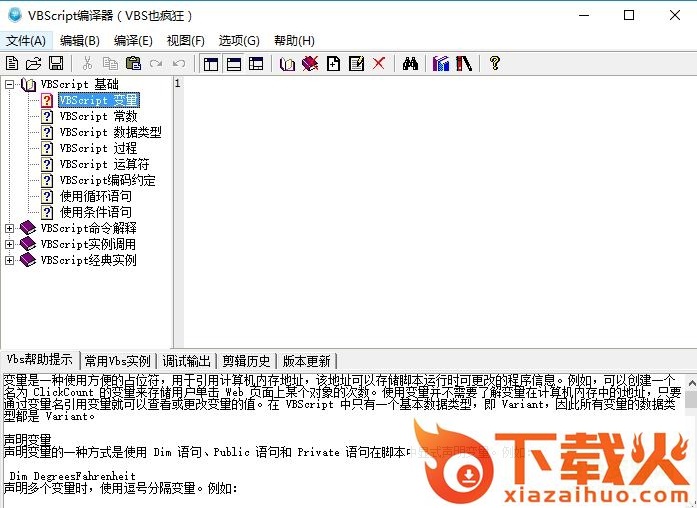This screenshot has width=697, height=508.
Task: Switch to the 版本更新 tab
Action: [x=307, y=361]
